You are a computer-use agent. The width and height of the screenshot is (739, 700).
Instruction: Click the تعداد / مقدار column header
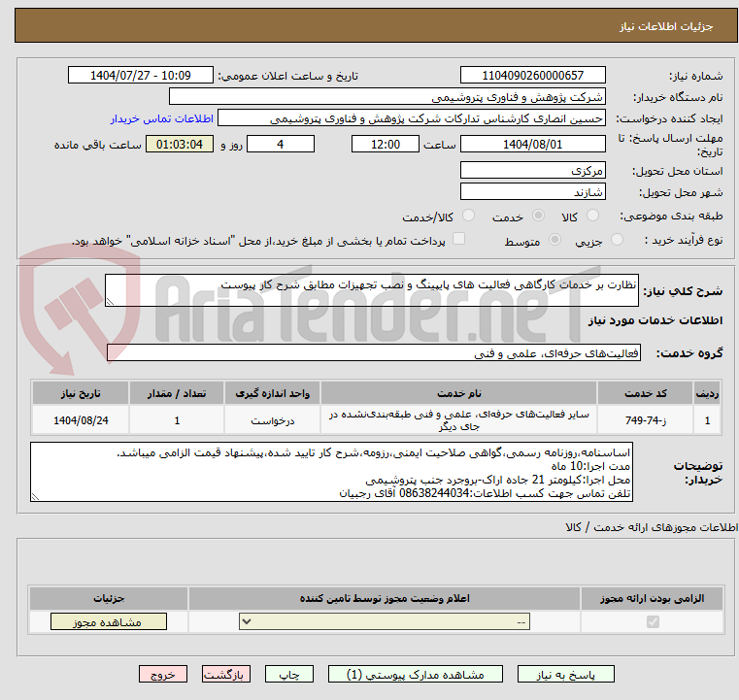177,393
